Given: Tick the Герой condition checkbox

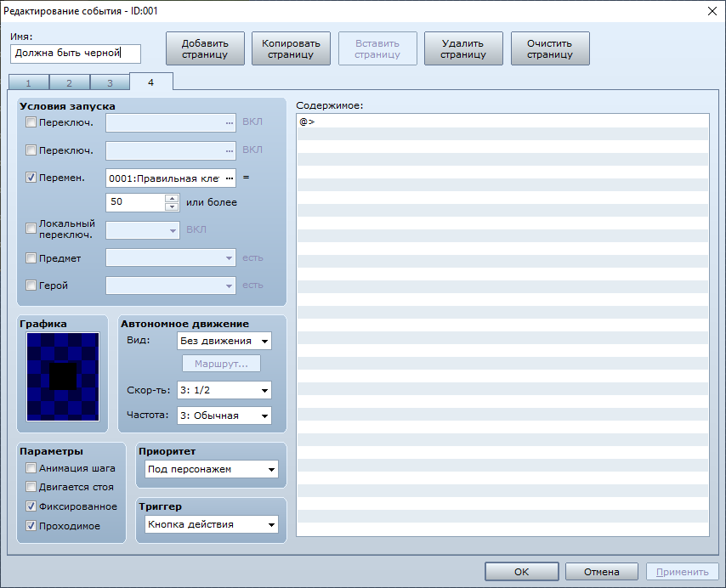Looking at the screenshot, I should (31, 285).
